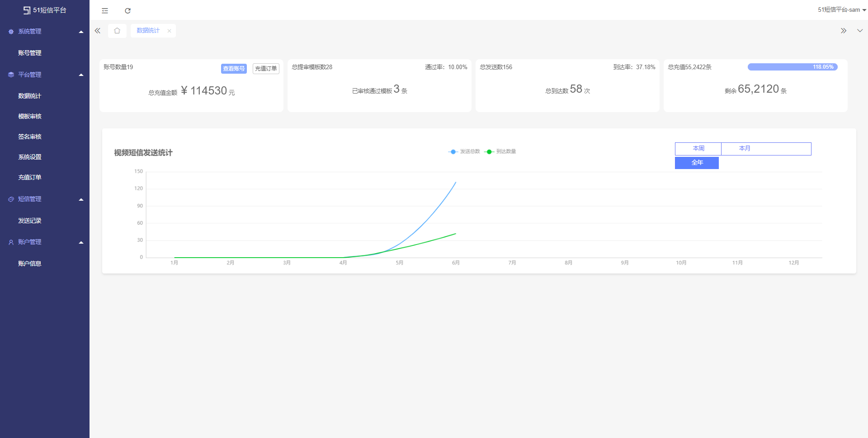Click the 总充值55,2422条 label
This screenshot has height=438, width=868.
click(x=690, y=67)
